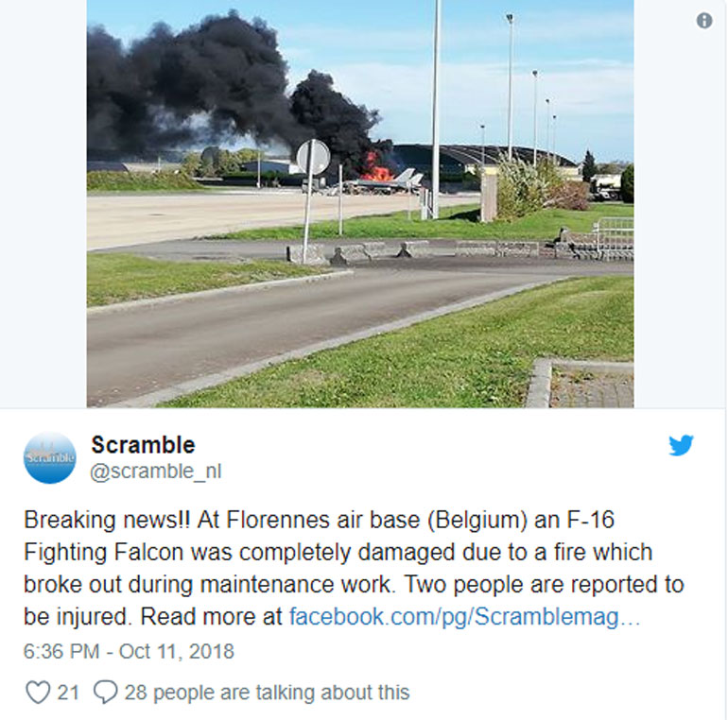
Task: Click "Fighting Falcon" in the tweet text
Action: pyautogui.click(x=104, y=553)
